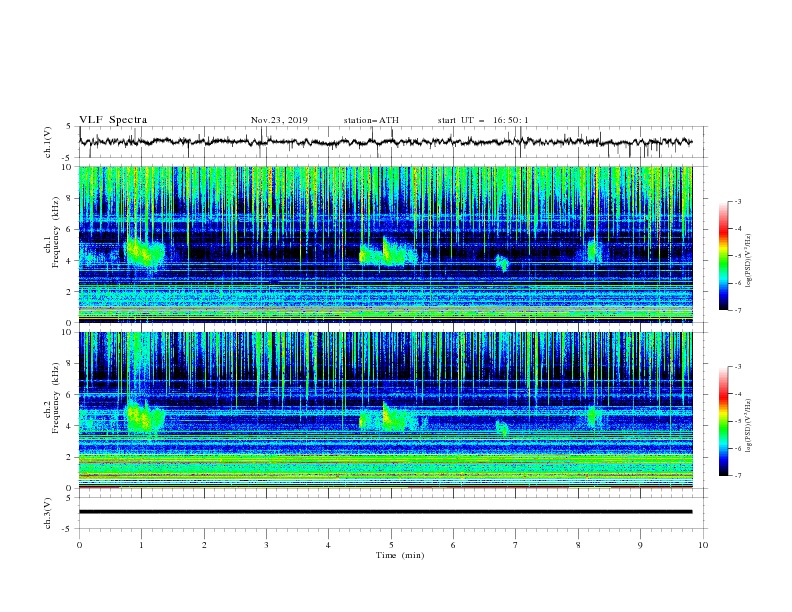Click the ch.1 emission burst after minute 8

click(x=594, y=251)
